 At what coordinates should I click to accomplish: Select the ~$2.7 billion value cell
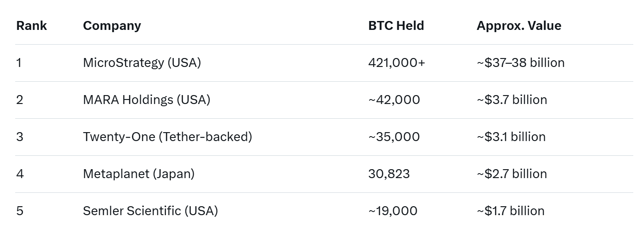(x=512, y=174)
